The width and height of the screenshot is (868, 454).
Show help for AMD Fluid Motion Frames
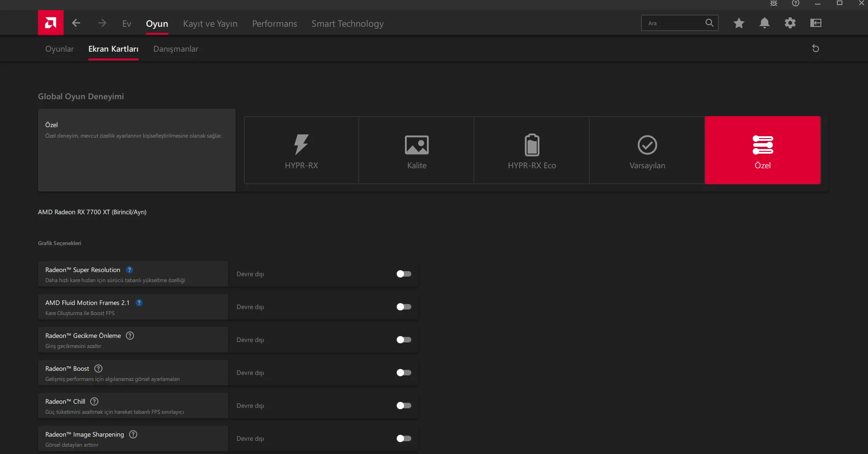tap(139, 303)
